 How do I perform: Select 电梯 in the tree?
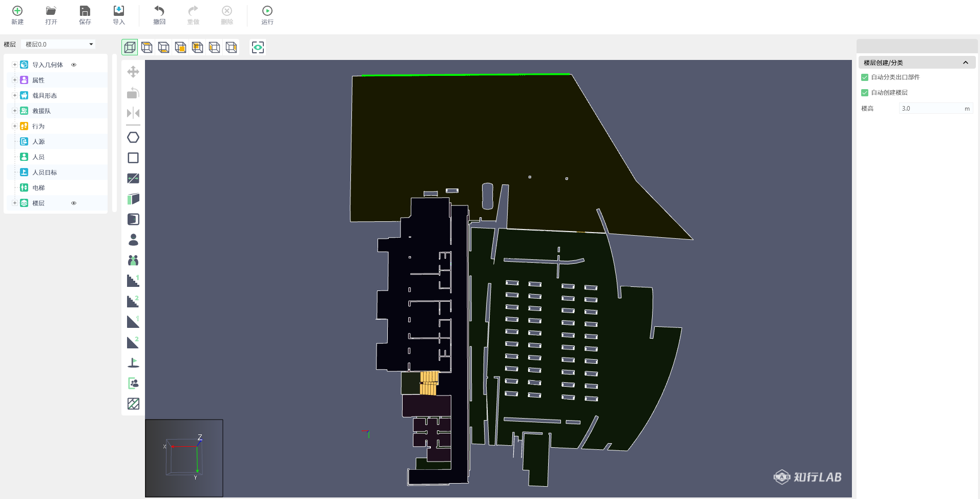point(38,188)
